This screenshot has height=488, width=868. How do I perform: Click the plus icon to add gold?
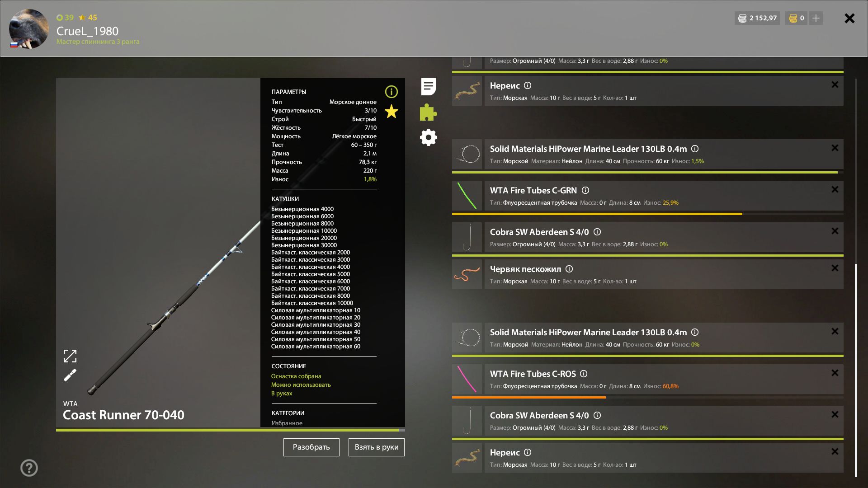pyautogui.click(x=816, y=18)
